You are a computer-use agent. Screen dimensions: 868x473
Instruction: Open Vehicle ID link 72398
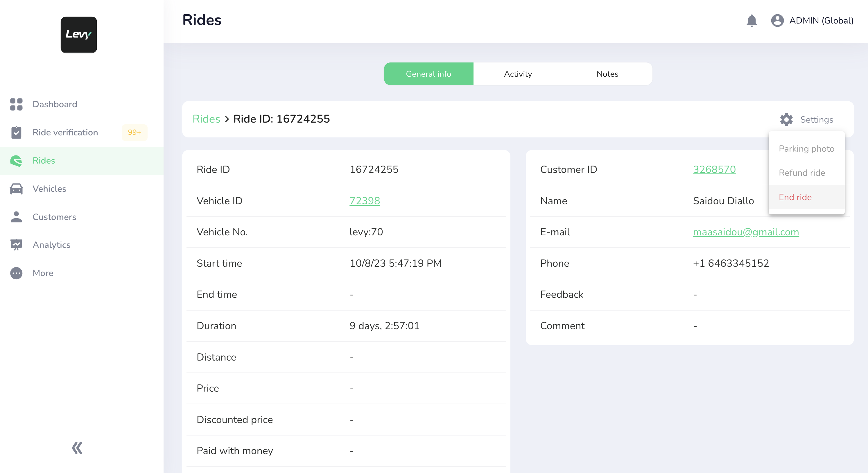[365, 201]
